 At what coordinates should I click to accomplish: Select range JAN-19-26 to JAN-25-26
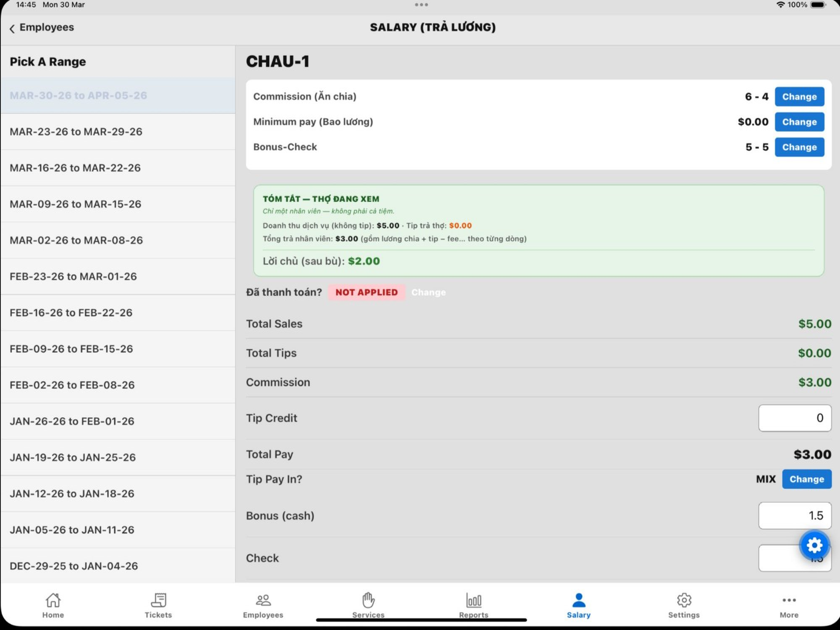tap(118, 458)
